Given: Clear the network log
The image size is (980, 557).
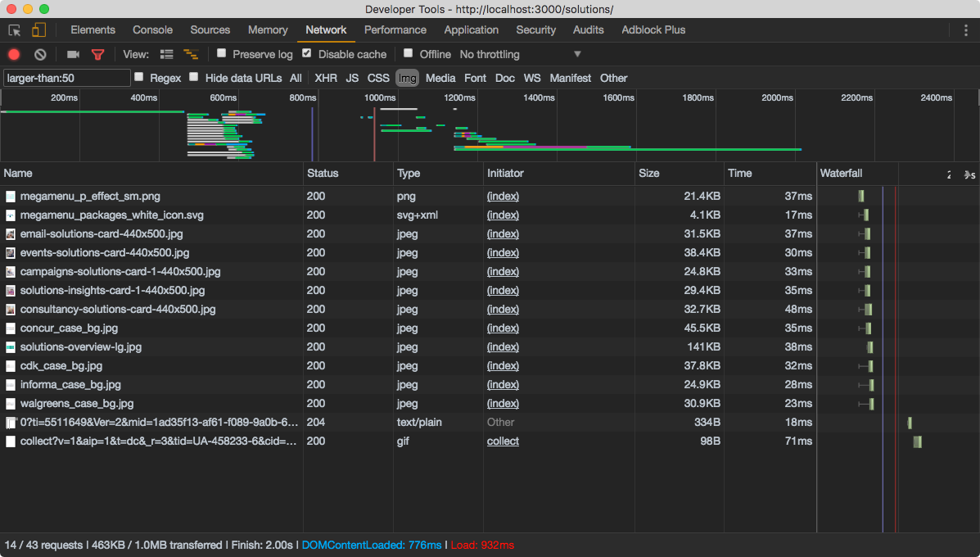Looking at the screenshot, I should pos(40,54).
